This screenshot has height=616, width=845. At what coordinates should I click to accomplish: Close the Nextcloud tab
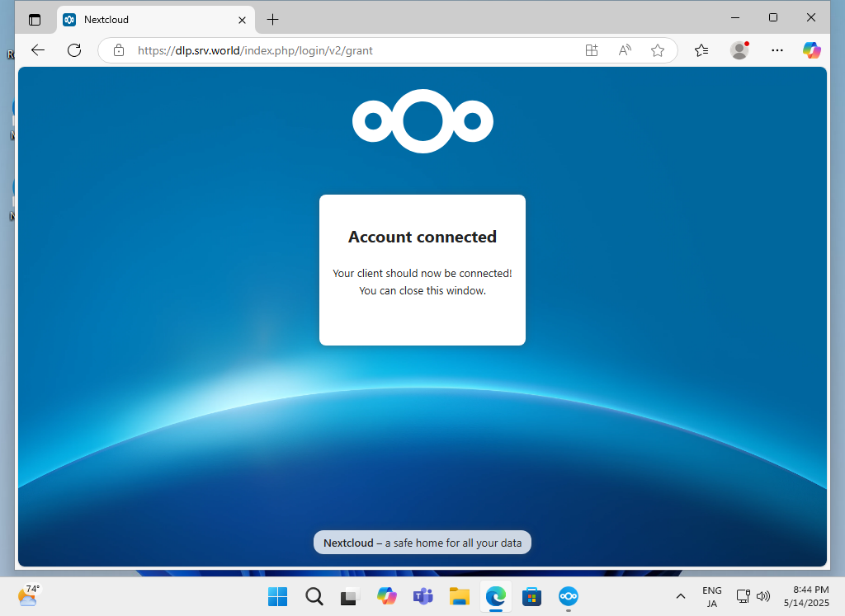coord(242,20)
